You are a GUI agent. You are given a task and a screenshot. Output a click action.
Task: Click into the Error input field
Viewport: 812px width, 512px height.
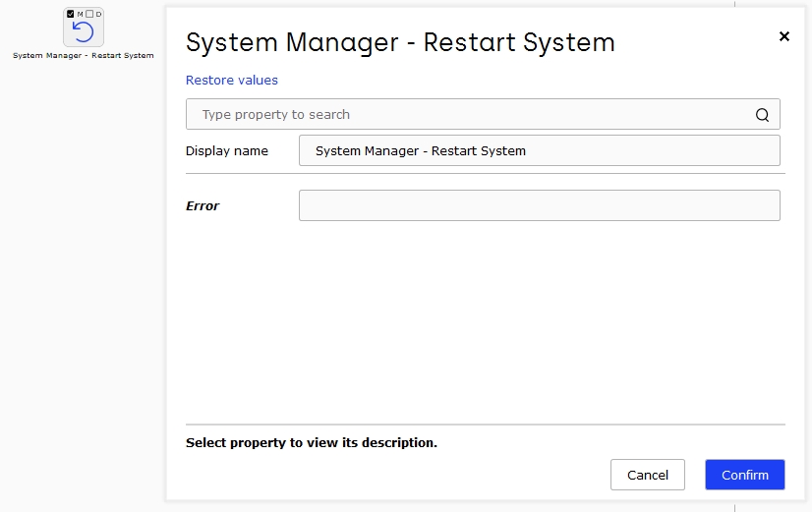539,205
